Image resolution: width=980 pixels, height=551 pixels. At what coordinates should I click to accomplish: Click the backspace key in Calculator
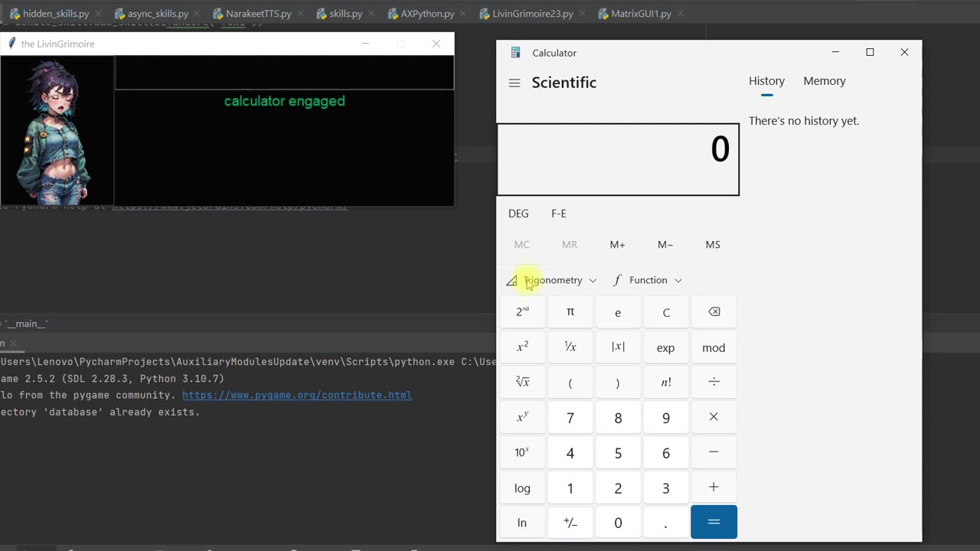point(714,312)
